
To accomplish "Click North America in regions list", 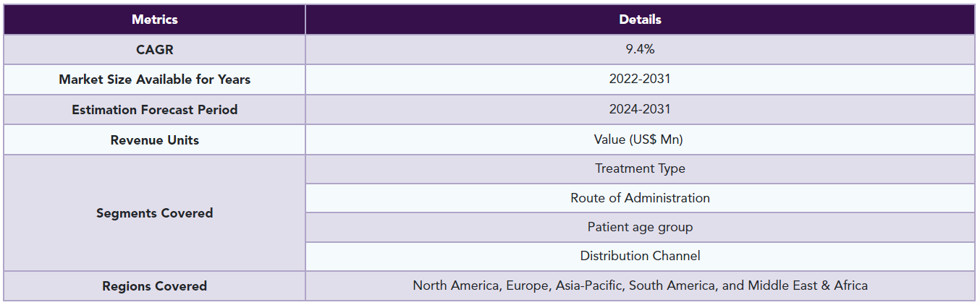I will [456, 285].
